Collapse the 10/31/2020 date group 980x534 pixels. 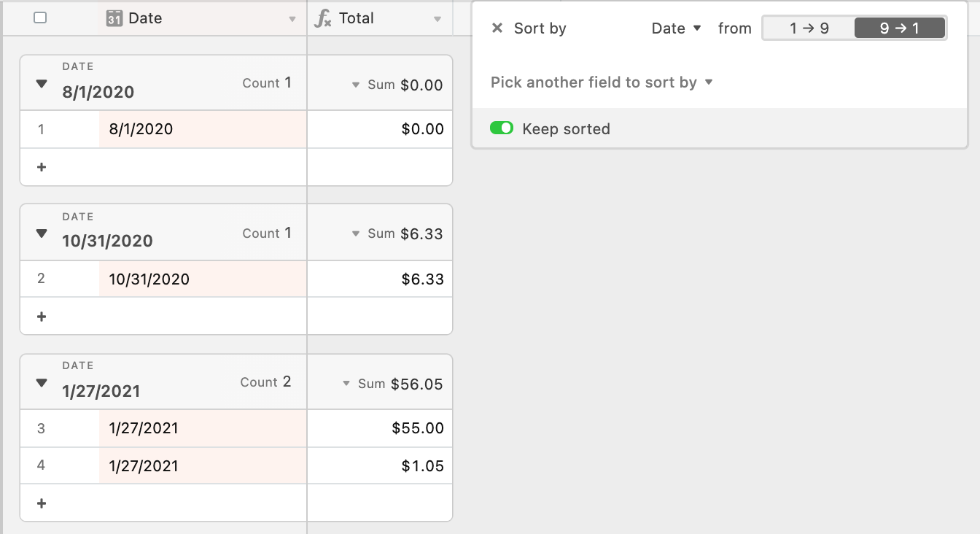tap(42, 233)
